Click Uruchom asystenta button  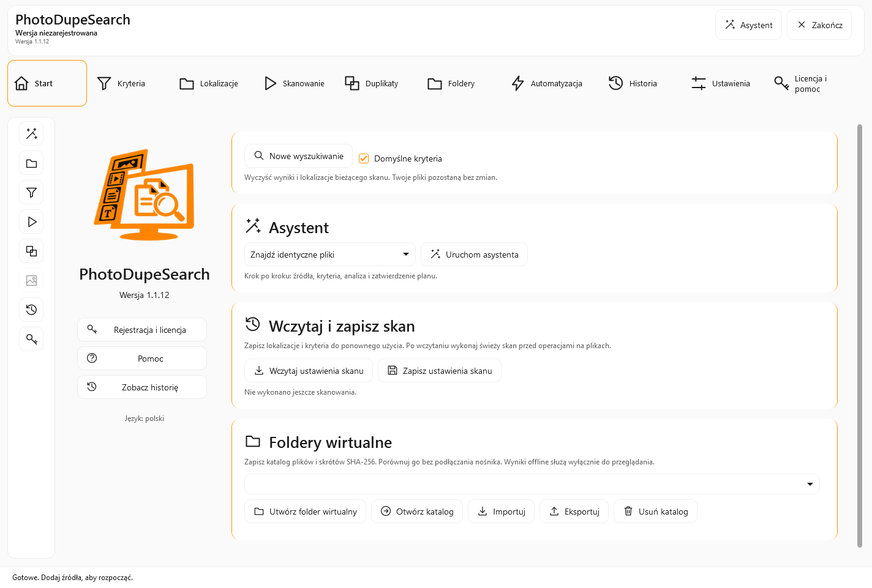475,255
